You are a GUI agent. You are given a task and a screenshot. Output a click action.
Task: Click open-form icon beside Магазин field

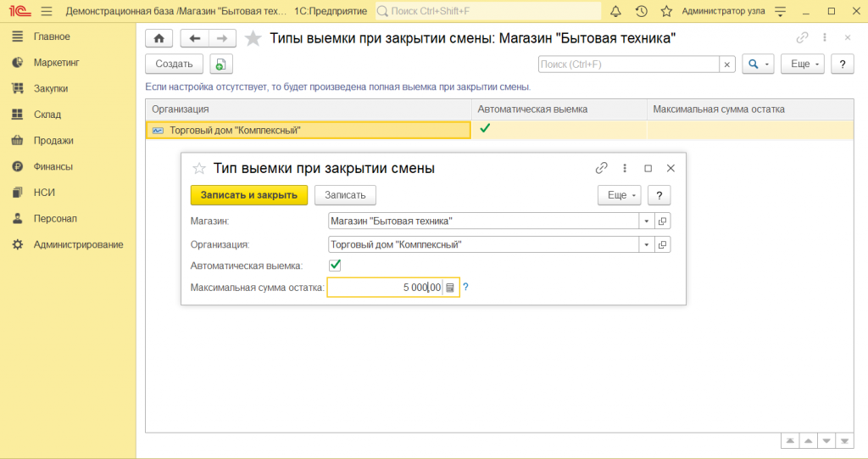point(663,221)
